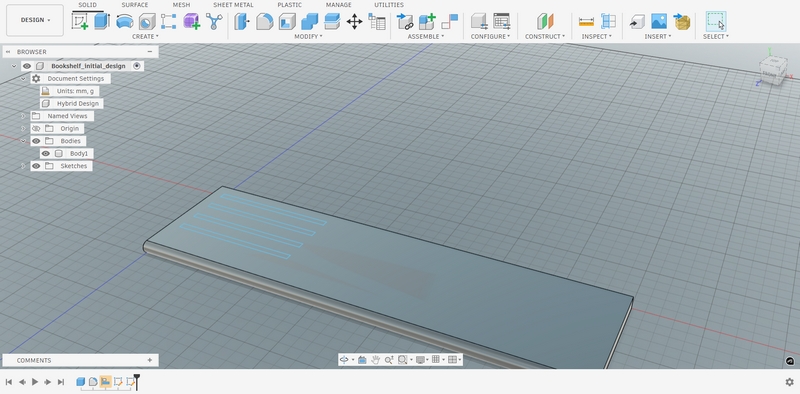This screenshot has width=800, height=394.
Task: Toggle visibility of Bodies folder
Action: pos(36,141)
